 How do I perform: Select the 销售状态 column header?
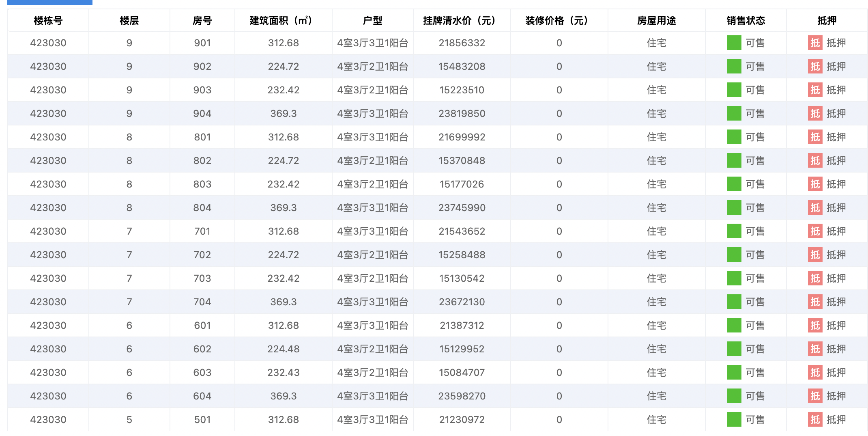point(746,21)
